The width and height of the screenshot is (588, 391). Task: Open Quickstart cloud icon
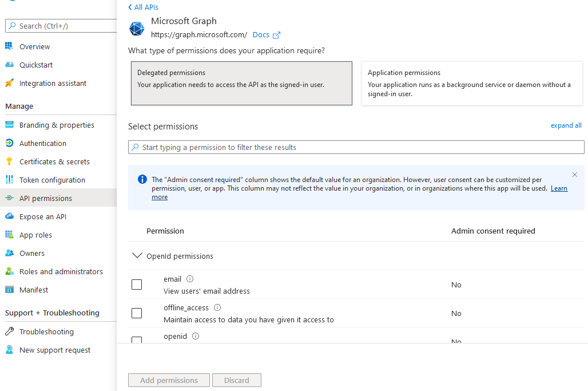point(9,65)
